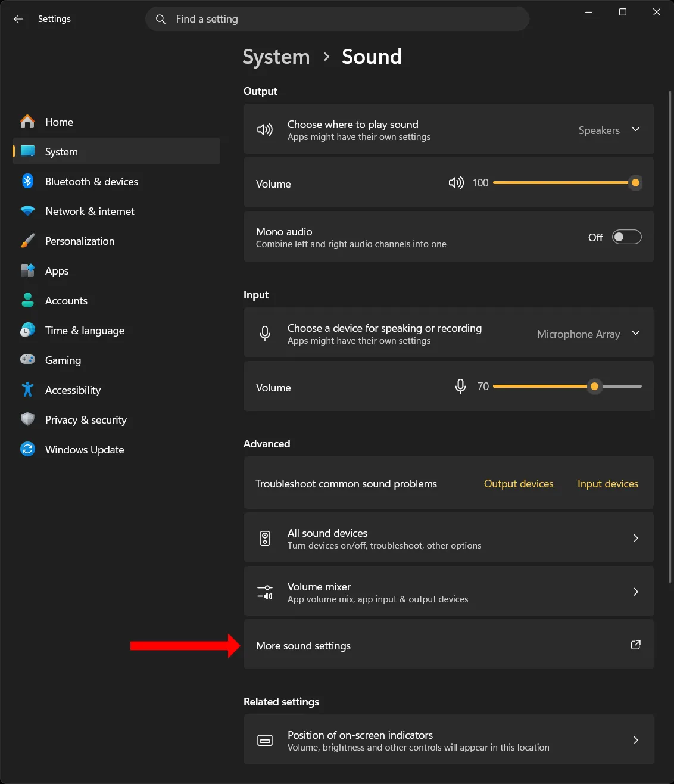Open Time & language settings

point(116,330)
